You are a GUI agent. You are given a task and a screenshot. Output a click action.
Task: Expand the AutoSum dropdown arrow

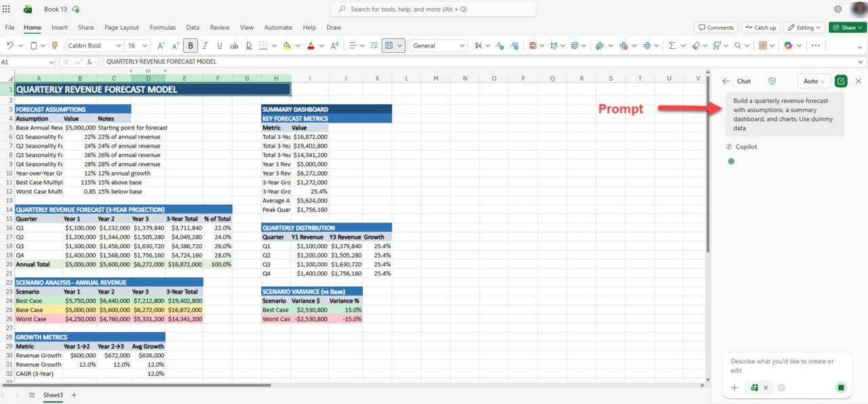point(682,45)
